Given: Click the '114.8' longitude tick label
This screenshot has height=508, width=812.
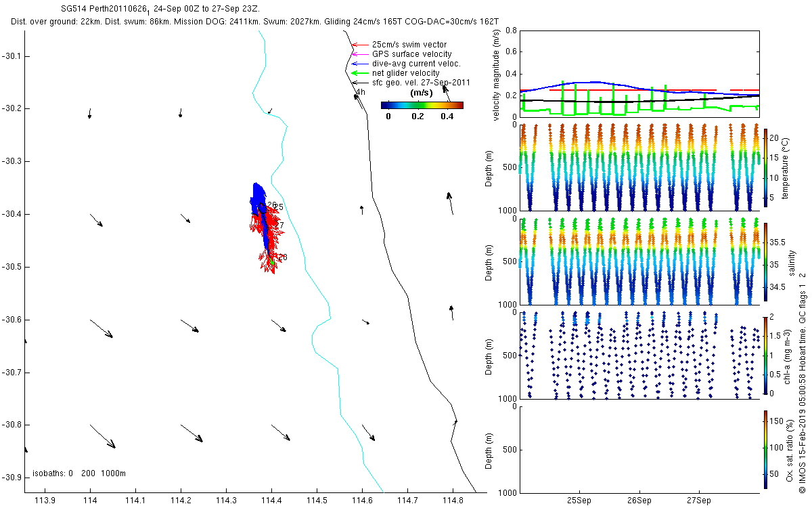Looking at the screenshot, I should (453, 501).
